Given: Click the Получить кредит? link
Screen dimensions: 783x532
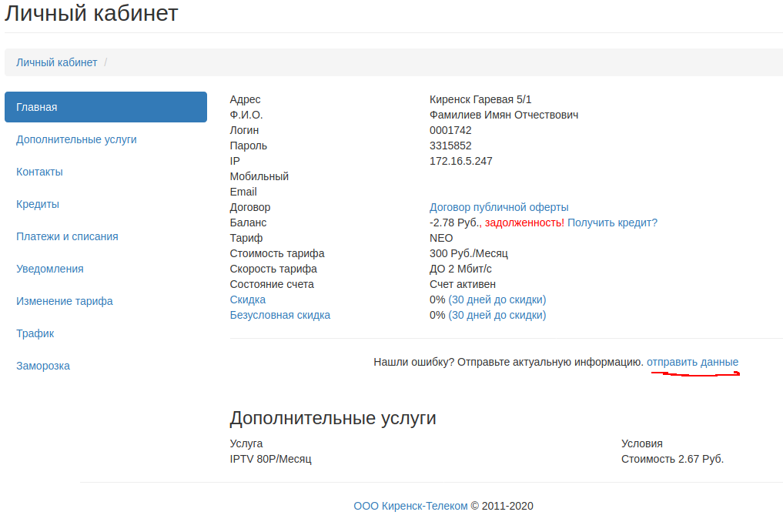Looking at the screenshot, I should [x=612, y=223].
